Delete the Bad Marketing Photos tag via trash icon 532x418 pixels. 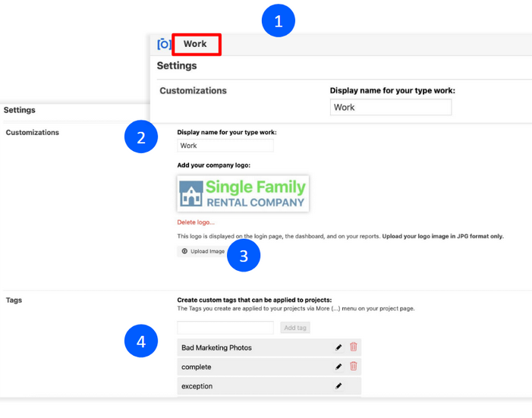pyautogui.click(x=353, y=347)
